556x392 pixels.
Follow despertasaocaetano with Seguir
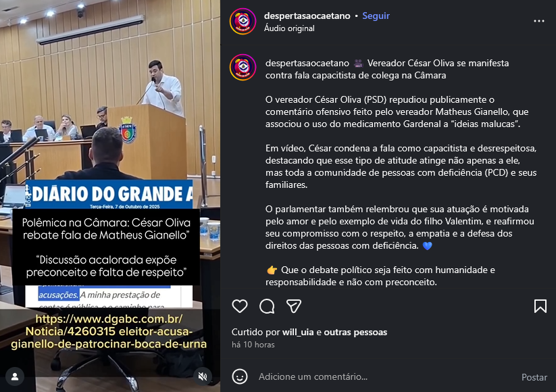pos(376,16)
